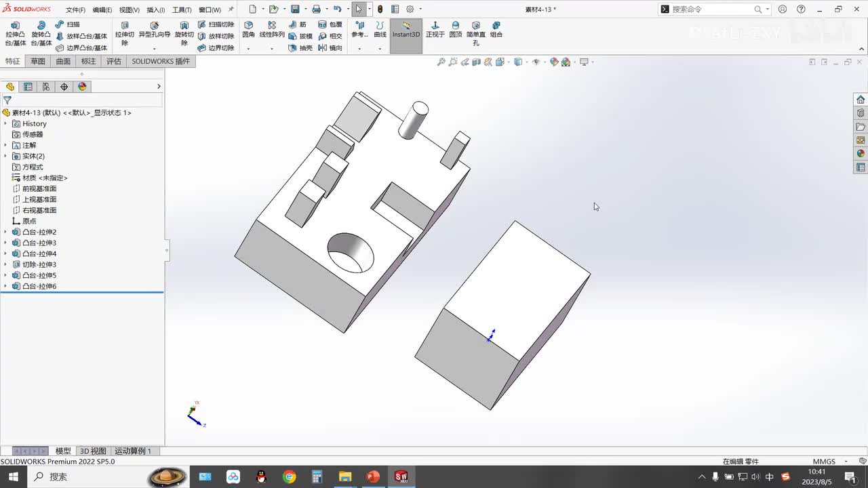Open the 工具(T) menu

click(x=182, y=9)
